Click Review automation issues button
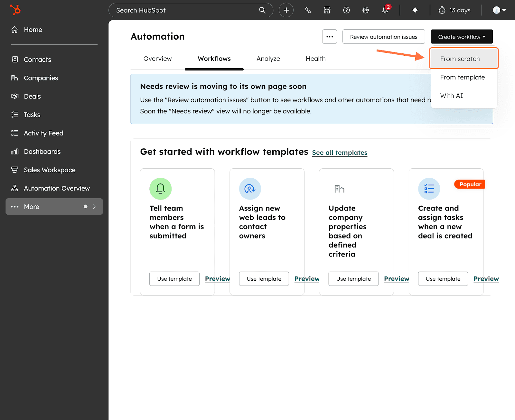 (x=383, y=37)
